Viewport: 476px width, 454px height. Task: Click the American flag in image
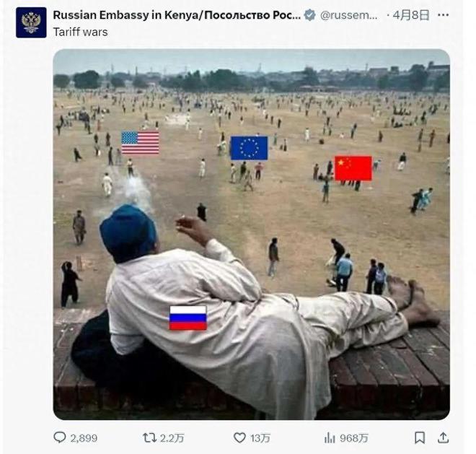[x=140, y=143]
